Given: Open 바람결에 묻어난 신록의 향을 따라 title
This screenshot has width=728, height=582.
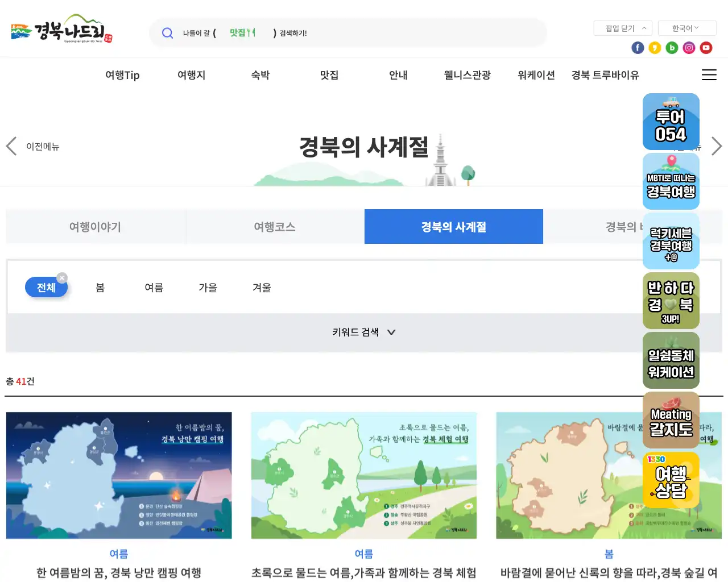Looking at the screenshot, I should pos(609,572).
